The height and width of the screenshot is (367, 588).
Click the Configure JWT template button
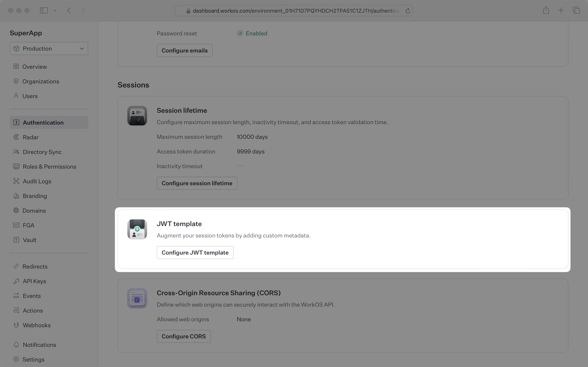pyautogui.click(x=195, y=252)
